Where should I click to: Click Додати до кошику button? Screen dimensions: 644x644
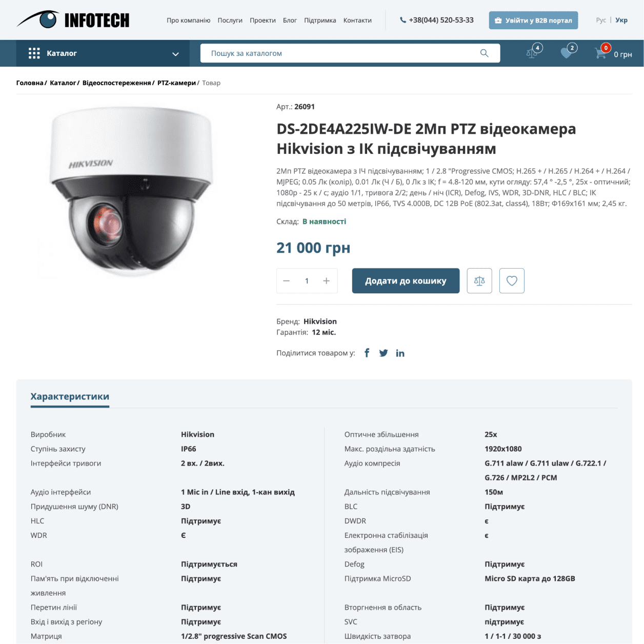[x=406, y=281]
